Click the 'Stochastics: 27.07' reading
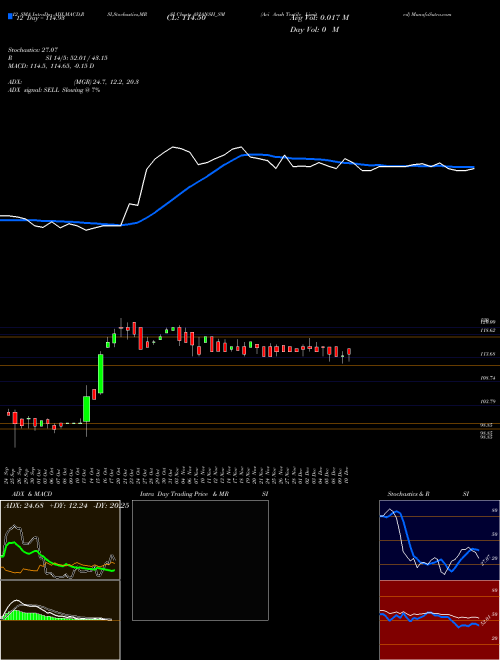 point(33,50)
